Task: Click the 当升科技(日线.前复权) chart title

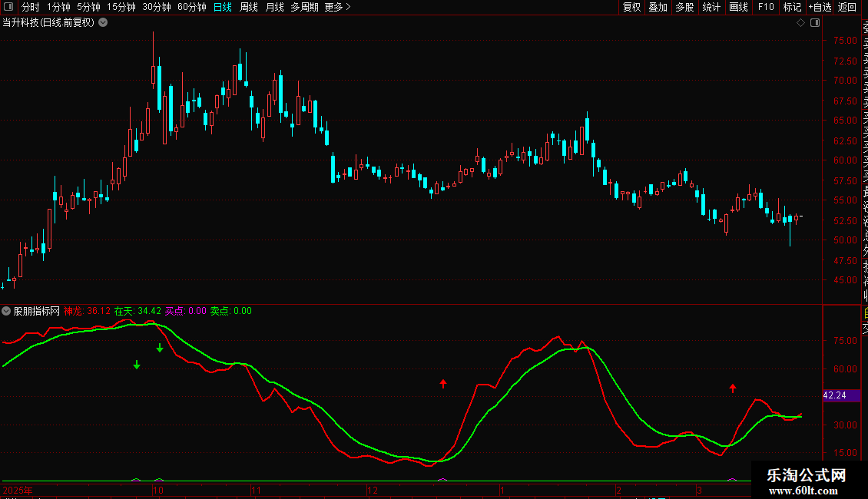Action: point(48,23)
